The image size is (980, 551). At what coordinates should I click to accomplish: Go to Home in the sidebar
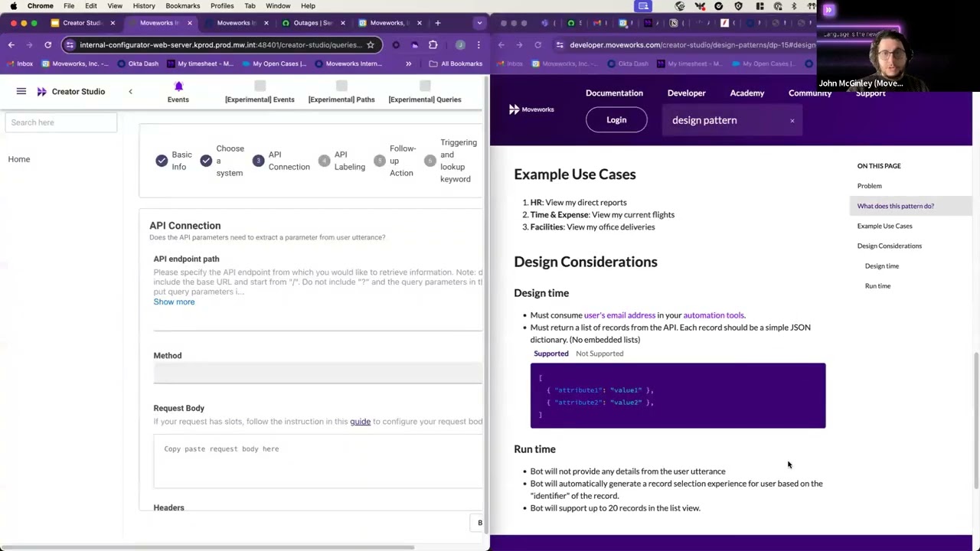19,159
